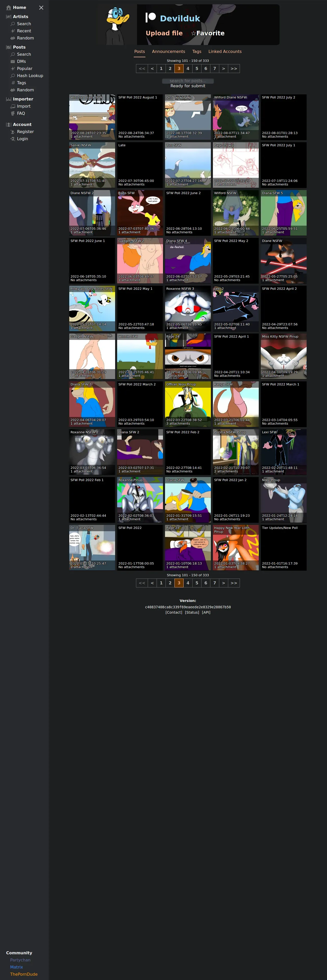This screenshot has width=327, height=980.
Task: Open the Import link in sidebar
Action: [24, 107]
